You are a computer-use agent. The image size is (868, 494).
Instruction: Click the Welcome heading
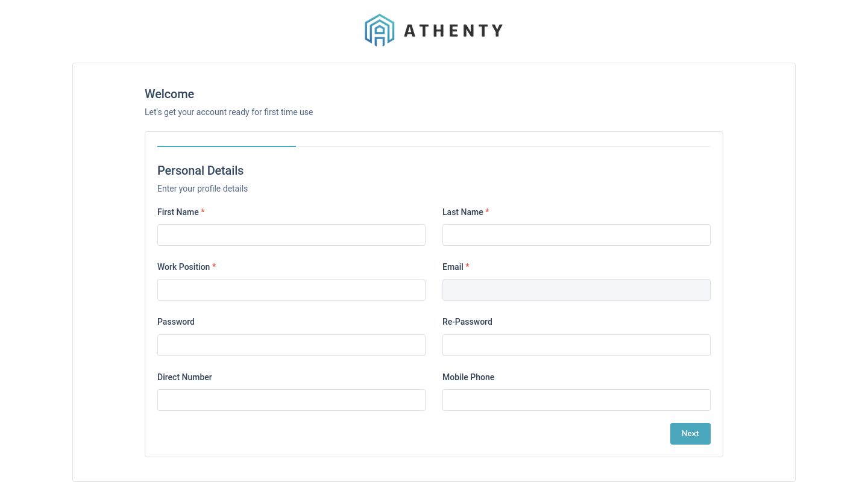(169, 94)
